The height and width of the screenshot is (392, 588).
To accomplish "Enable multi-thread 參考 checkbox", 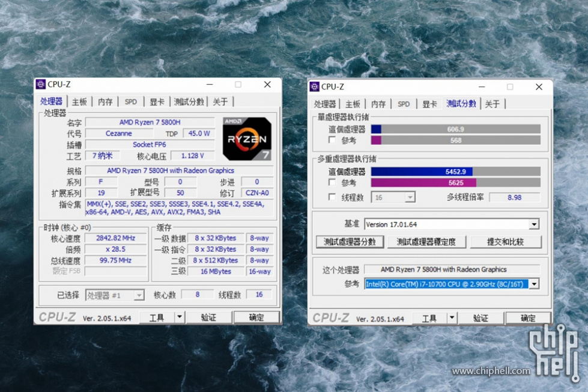I will (x=332, y=183).
